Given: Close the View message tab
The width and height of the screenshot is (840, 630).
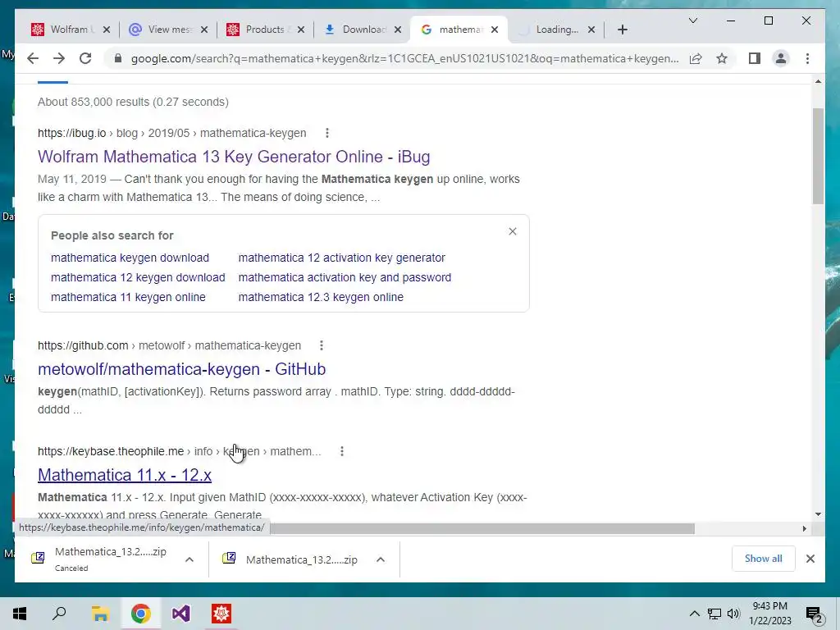Looking at the screenshot, I should 204,30.
